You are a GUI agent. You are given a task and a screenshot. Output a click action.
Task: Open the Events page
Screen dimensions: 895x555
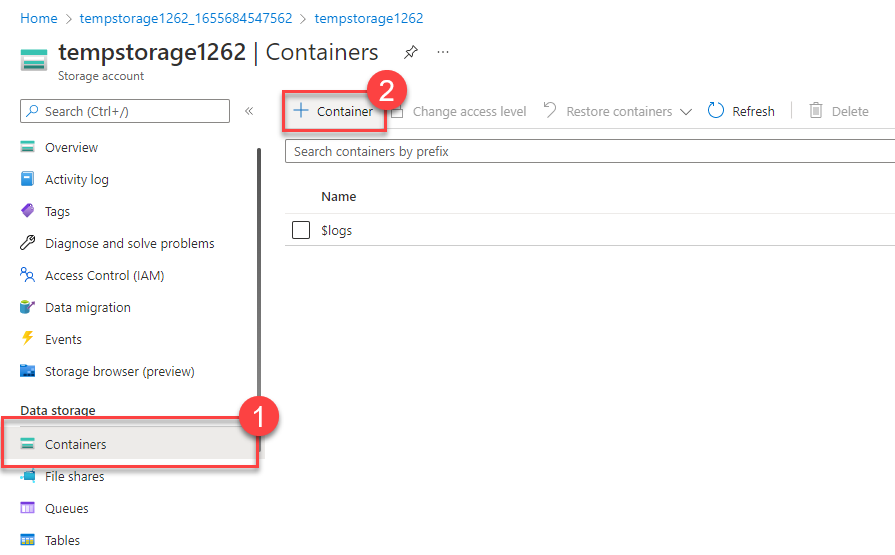(x=63, y=340)
